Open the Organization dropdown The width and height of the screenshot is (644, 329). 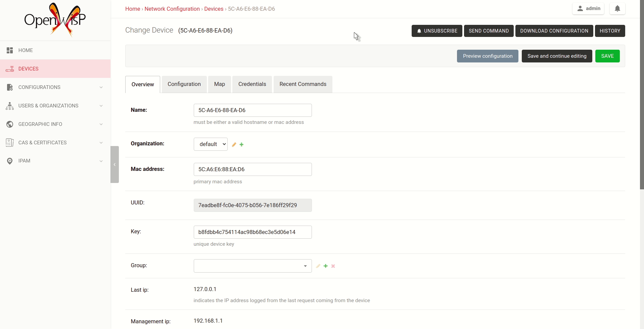pos(210,144)
